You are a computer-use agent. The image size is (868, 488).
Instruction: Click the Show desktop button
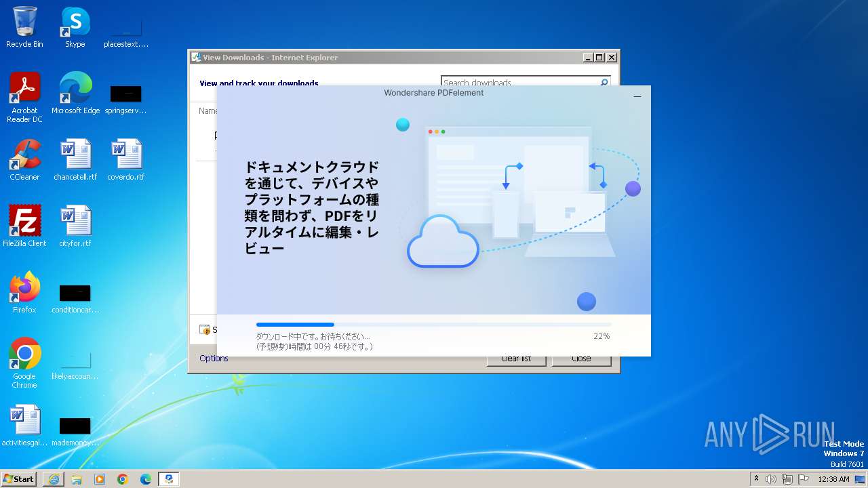click(861, 479)
